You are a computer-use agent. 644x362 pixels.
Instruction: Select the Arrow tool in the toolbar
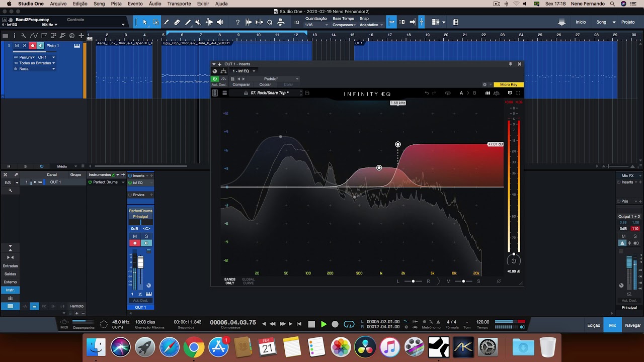point(144,22)
